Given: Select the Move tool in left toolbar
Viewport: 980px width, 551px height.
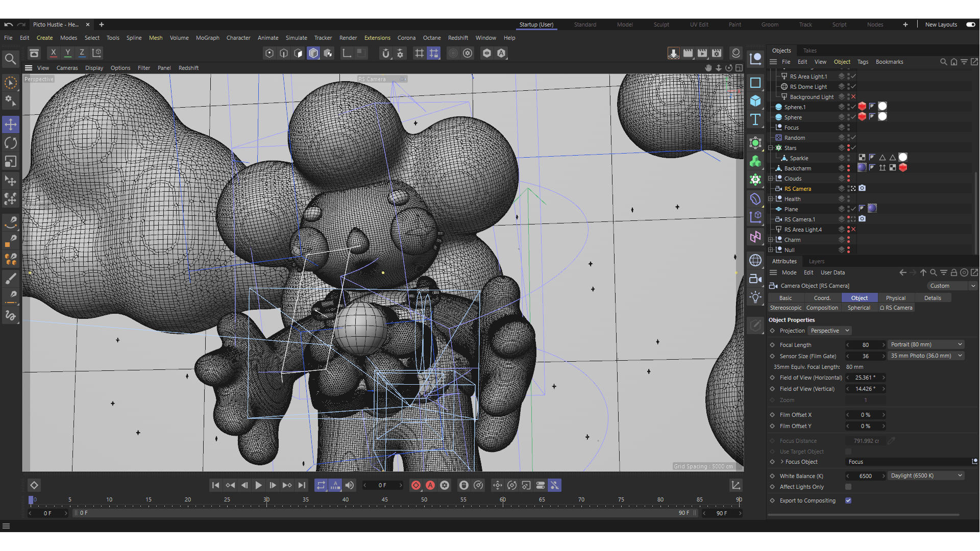Looking at the screenshot, I should [x=11, y=124].
